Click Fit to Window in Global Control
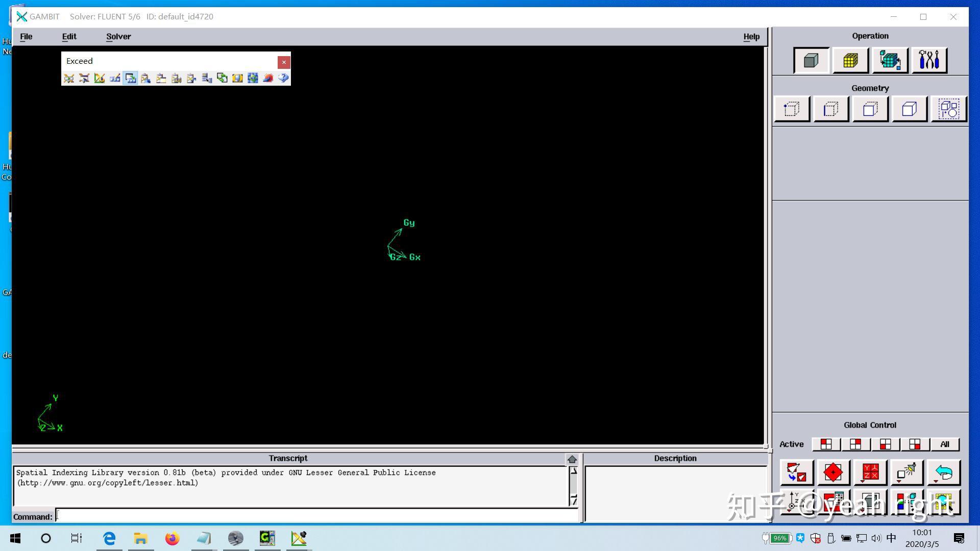980x551 pixels. click(796, 472)
